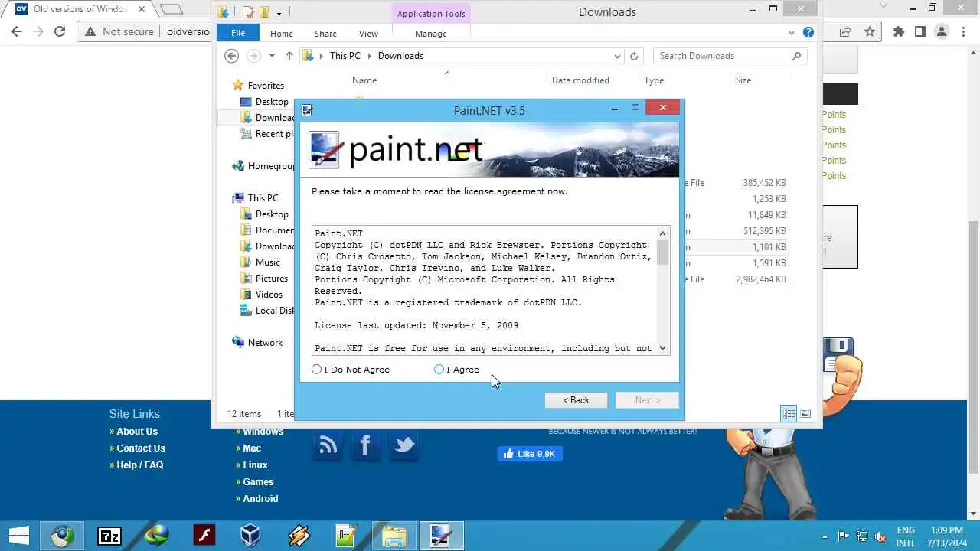The width and height of the screenshot is (980, 551).
Task: Click the Paint.NET installer title bar icon
Action: point(307,110)
